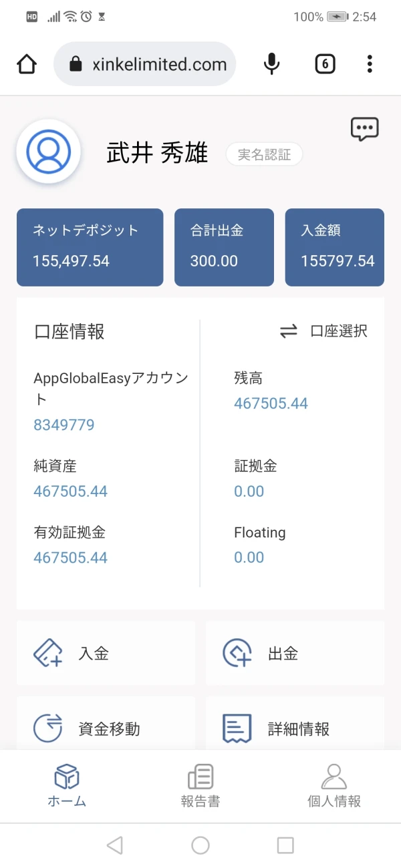Tap account number 8349779
This screenshot has width=401, height=868.
(64, 425)
